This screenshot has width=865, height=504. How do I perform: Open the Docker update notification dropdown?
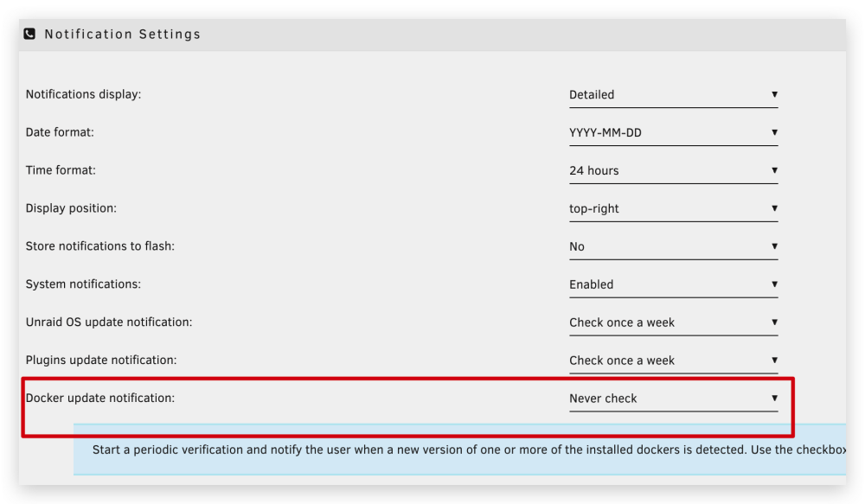(674, 399)
